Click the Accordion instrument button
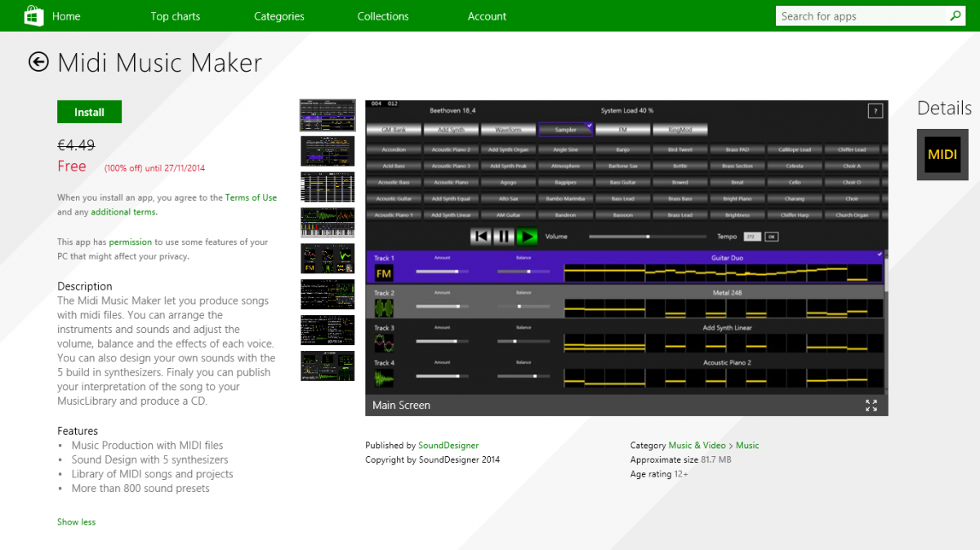980x550 pixels. [x=394, y=150]
